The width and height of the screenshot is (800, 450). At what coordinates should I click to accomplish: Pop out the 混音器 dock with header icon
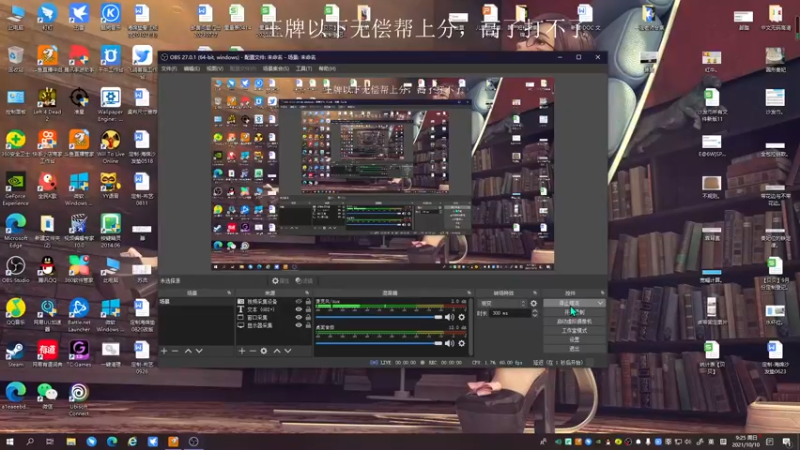pyautogui.click(x=469, y=293)
